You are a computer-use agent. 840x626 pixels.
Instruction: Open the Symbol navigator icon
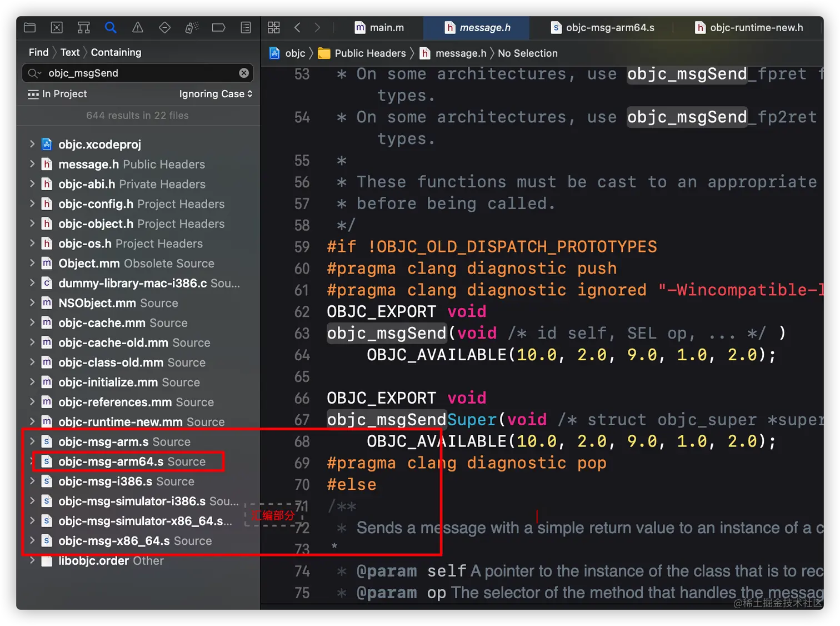click(x=83, y=27)
